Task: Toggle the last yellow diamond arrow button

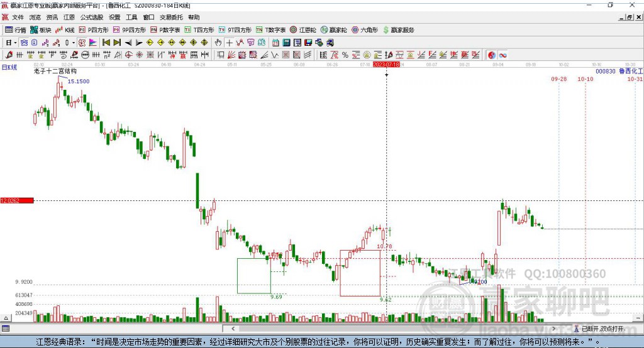Action: click(204, 43)
